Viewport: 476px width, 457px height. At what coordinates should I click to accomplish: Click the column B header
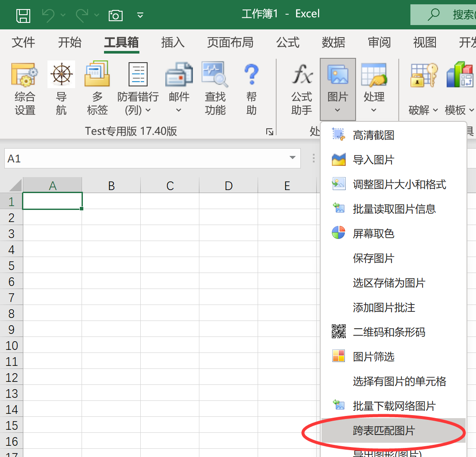click(111, 186)
